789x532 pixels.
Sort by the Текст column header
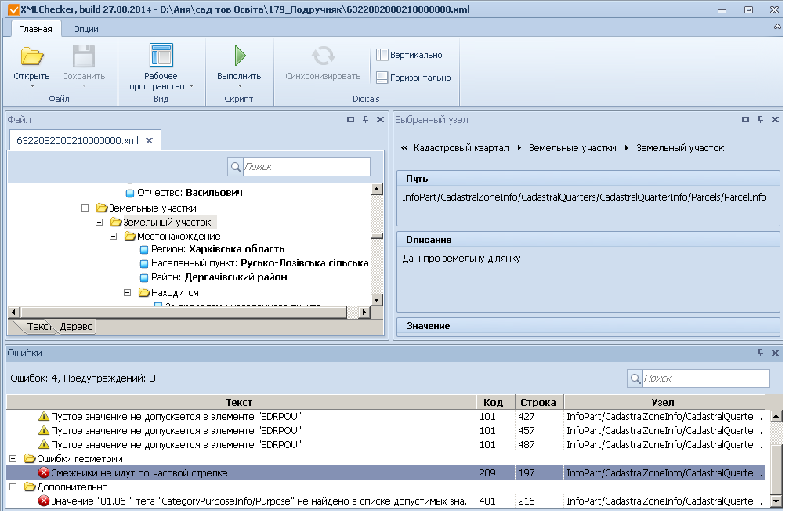click(x=241, y=402)
